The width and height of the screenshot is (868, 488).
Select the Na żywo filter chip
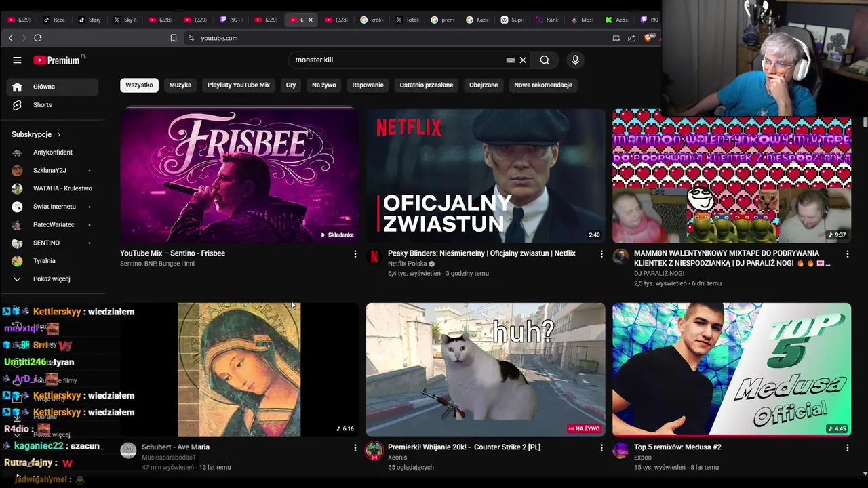pyautogui.click(x=324, y=85)
